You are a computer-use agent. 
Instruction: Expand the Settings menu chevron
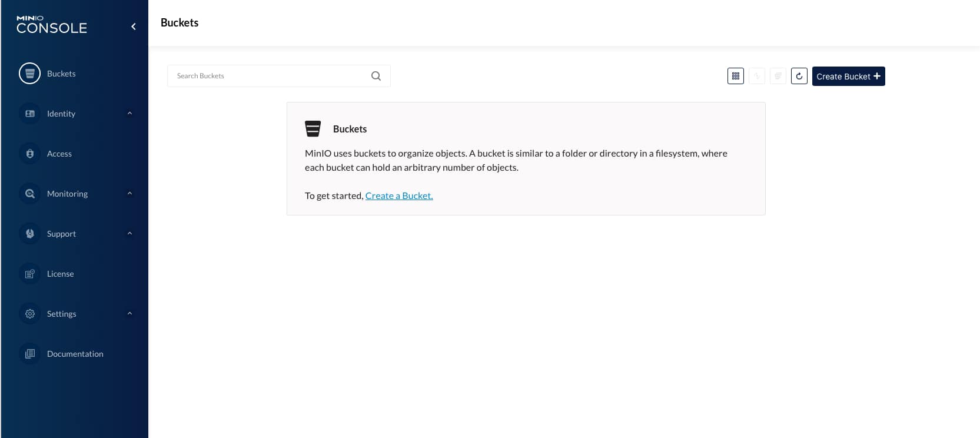pos(129,314)
